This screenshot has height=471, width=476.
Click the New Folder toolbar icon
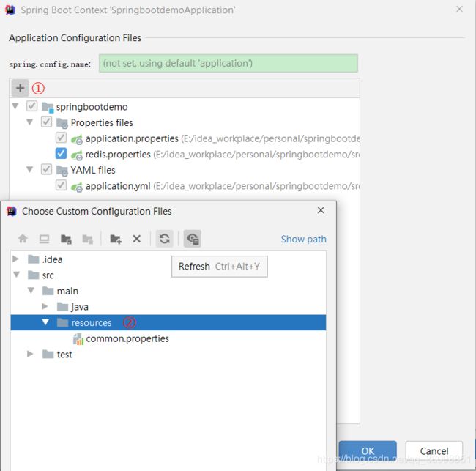(x=116, y=239)
